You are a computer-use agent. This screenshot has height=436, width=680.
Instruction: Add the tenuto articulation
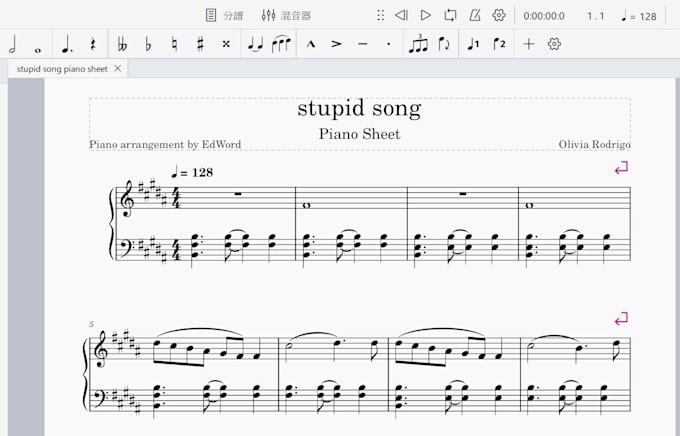(x=363, y=44)
